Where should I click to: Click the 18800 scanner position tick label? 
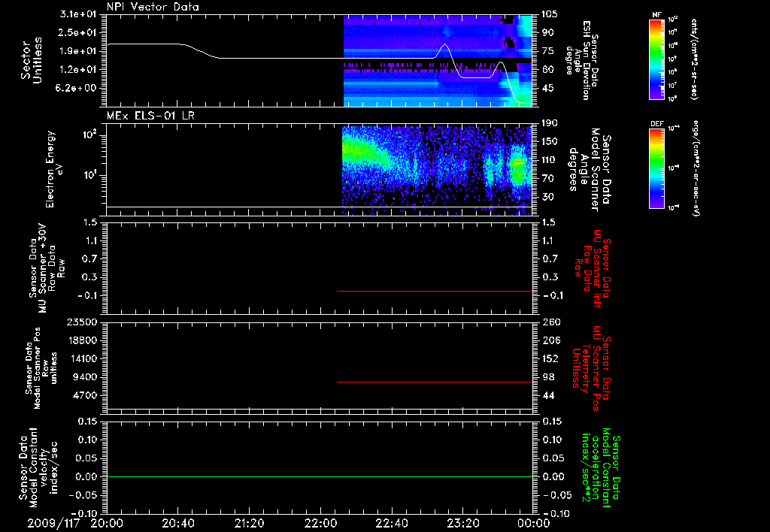pyautogui.click(x=82, y=340)
